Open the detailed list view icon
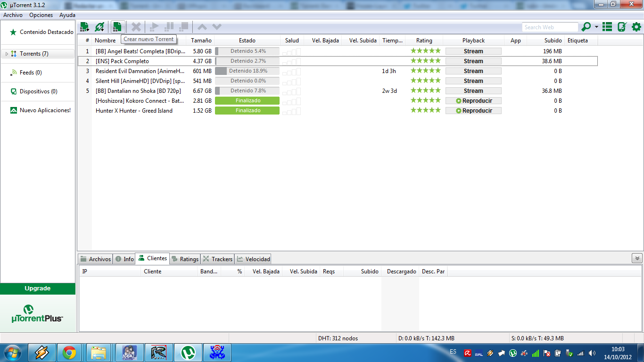Image resolution: width=644 pixels, height=362 pixels. tap(607, 27)
